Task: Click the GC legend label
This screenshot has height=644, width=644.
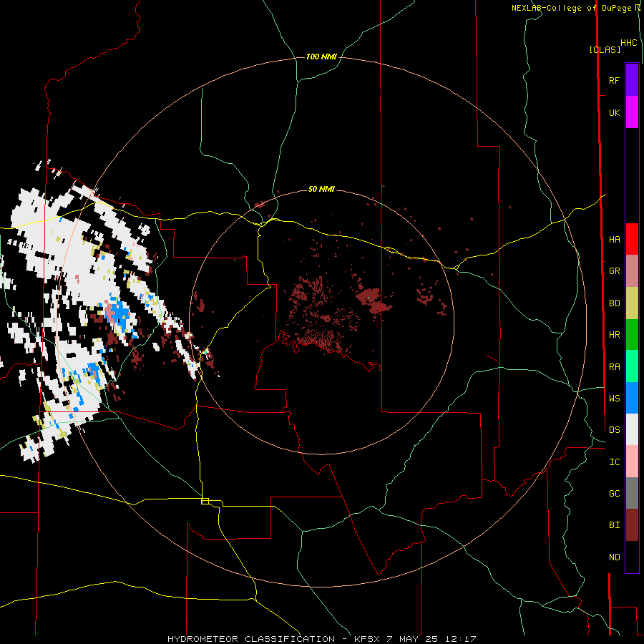Action: click(614, 494)
